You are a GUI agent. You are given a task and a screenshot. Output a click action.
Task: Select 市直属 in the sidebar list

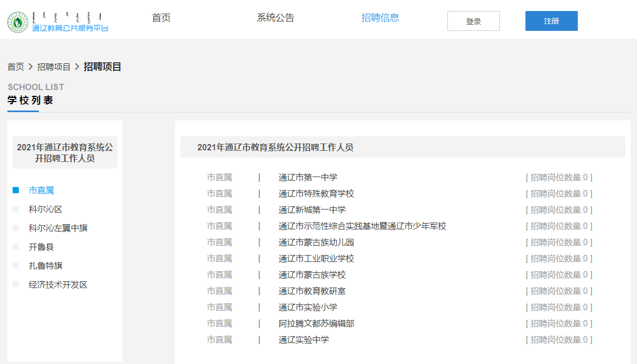[41, 191]
